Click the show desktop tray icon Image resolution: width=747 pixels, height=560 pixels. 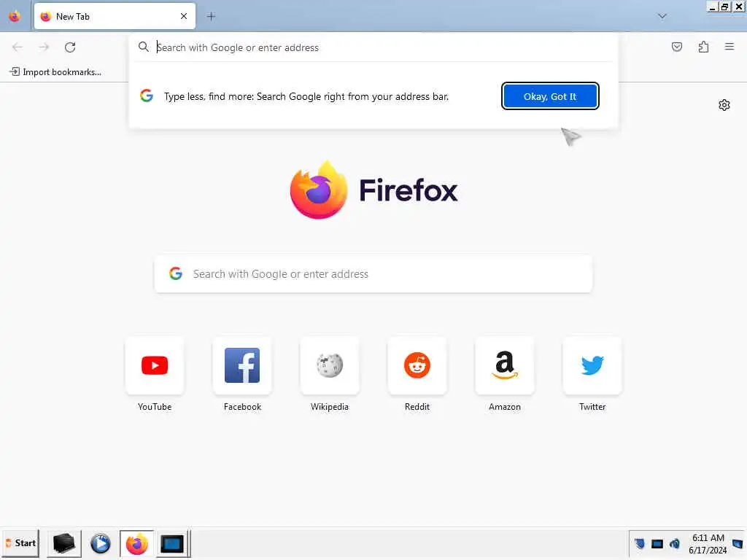738,543
